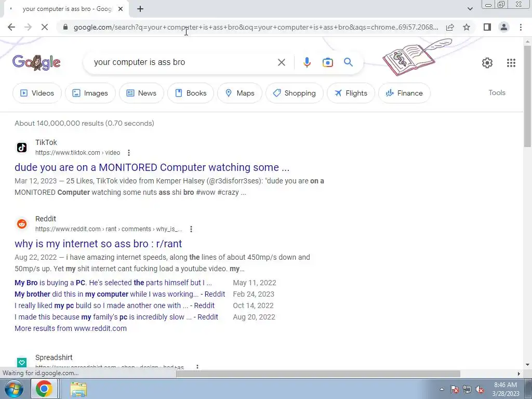The width and height of the screenshot is (532, 399).
Task: Click the scroll right arrow
Action: point(518,374)
